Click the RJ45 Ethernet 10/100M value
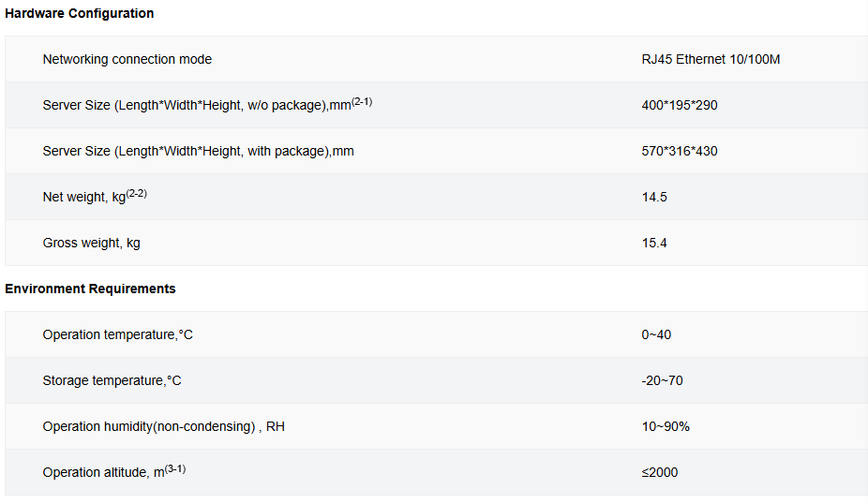The width and height of the screenshot is (868, 504). [x=711, y=59]
